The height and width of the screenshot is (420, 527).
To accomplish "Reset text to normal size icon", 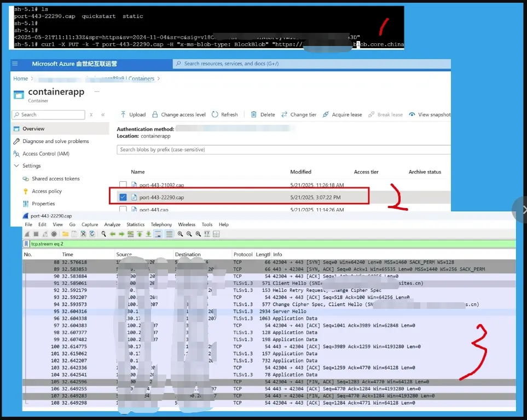I will point(198,234).
